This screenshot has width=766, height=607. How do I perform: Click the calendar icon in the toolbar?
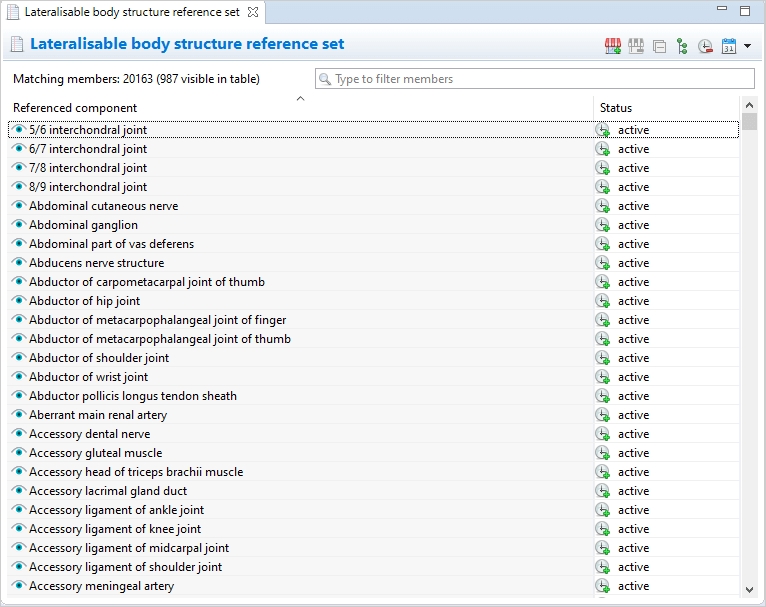click(729, 46)
